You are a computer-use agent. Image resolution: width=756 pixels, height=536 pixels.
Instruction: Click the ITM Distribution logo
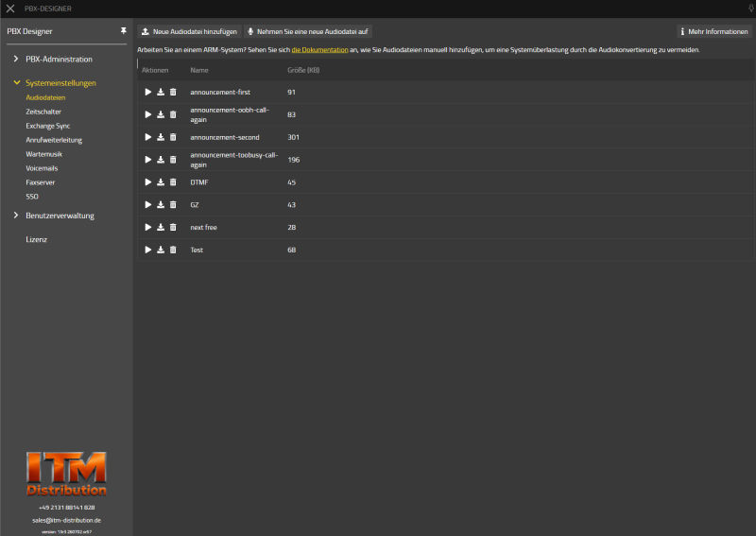click(x=66, y=474)
